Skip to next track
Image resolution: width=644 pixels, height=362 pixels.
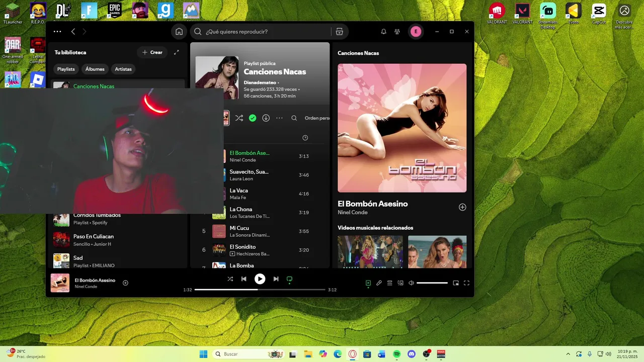point(276,279)
